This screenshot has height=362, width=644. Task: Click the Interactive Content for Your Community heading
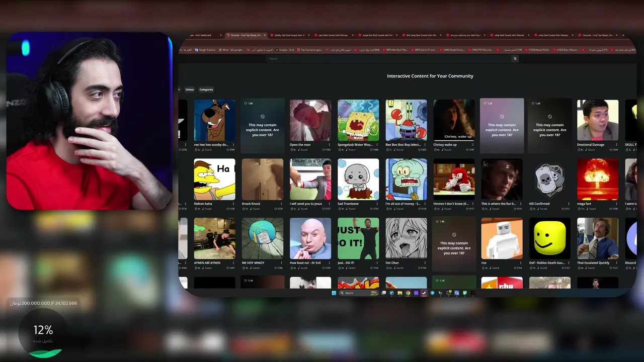click(x=430, y=76)
